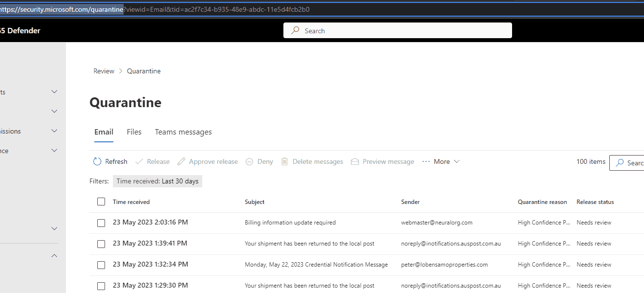Open the Review breadcrumb link
This screenshot has width=644, height=293.
pyautogui.click(x=104, y=71)
